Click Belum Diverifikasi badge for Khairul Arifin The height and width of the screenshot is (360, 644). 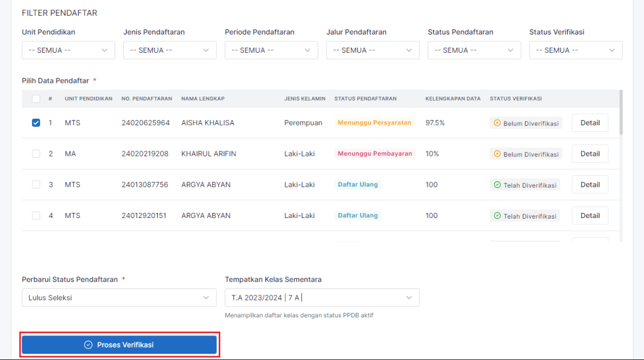525,154
